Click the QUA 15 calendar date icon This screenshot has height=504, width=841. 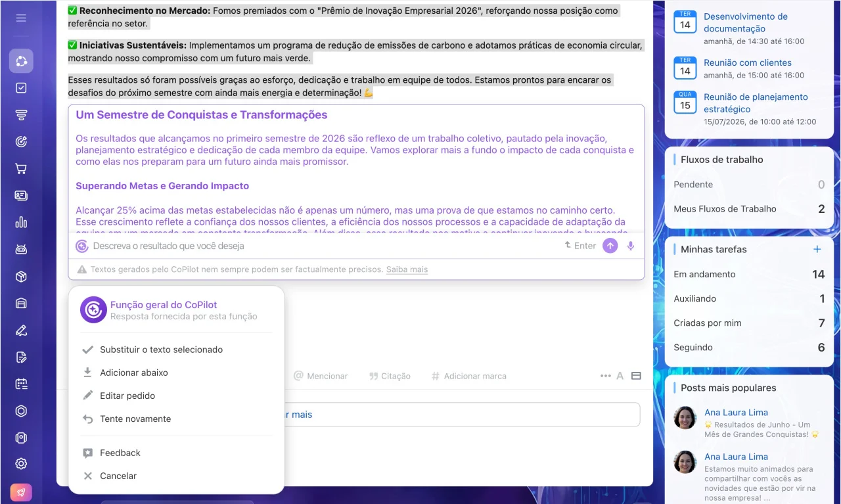(685, 103)
